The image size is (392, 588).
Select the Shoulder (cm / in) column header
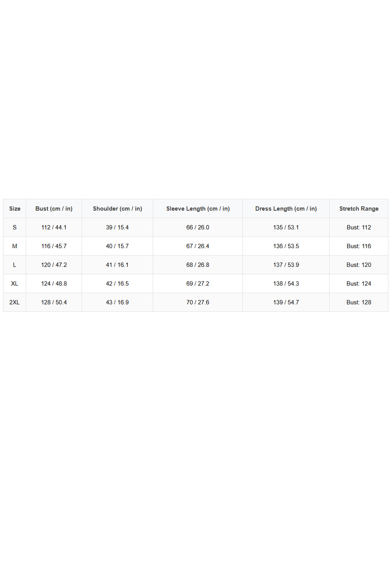[x=117, y=209]
